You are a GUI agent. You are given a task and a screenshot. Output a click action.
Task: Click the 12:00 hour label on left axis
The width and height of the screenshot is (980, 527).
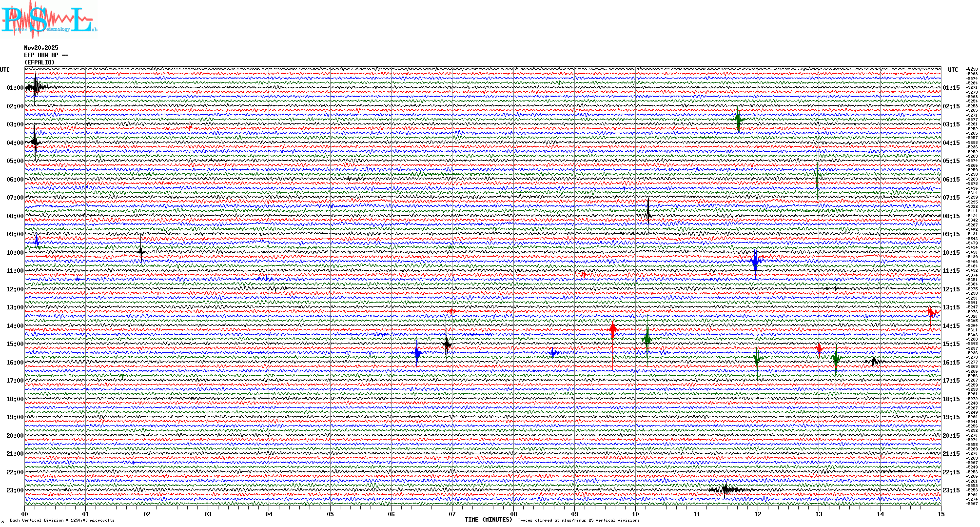point(15,289)
